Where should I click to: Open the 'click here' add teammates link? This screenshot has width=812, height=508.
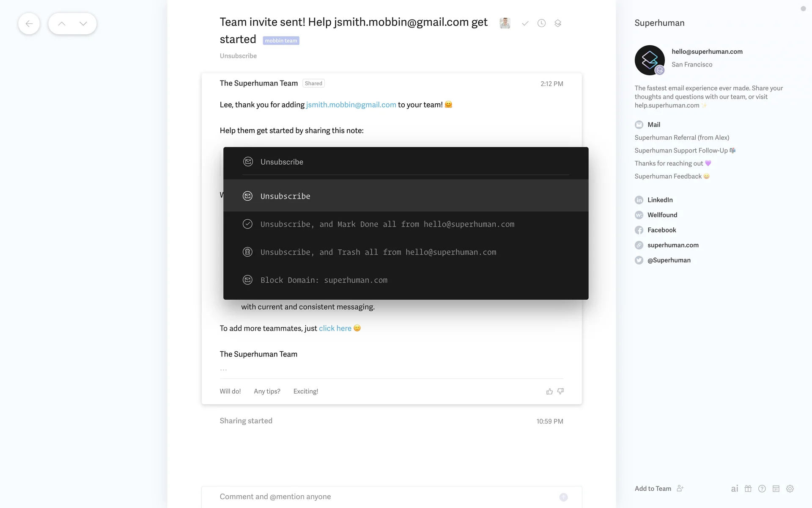click(x=335, y=328)
